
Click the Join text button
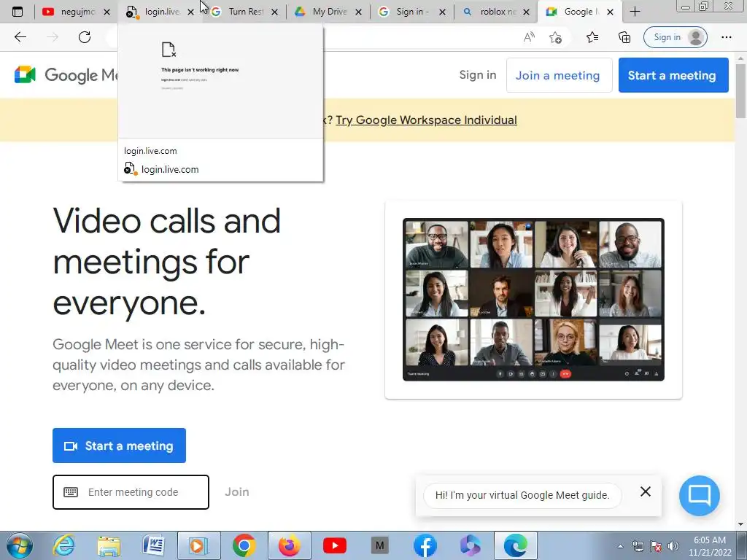coord(237,492)
